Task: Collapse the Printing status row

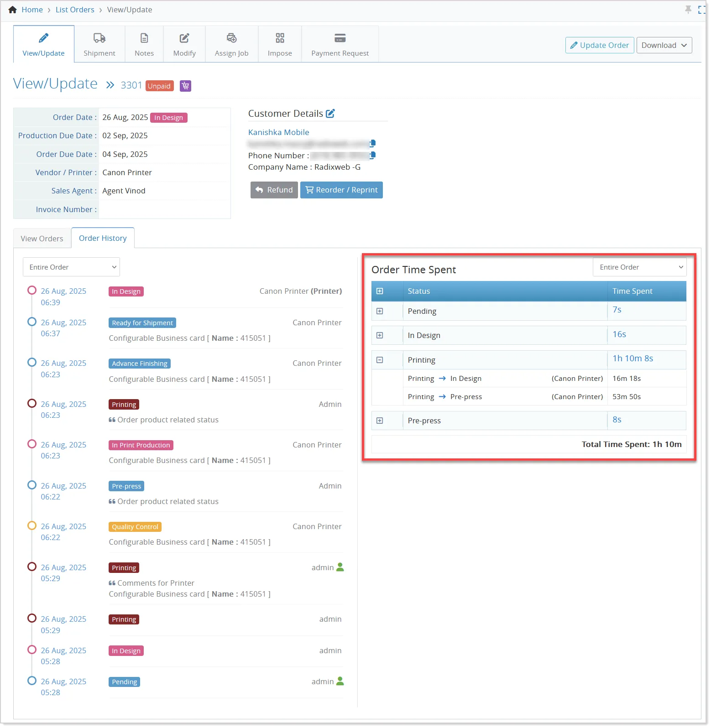Action: point(380,360)
